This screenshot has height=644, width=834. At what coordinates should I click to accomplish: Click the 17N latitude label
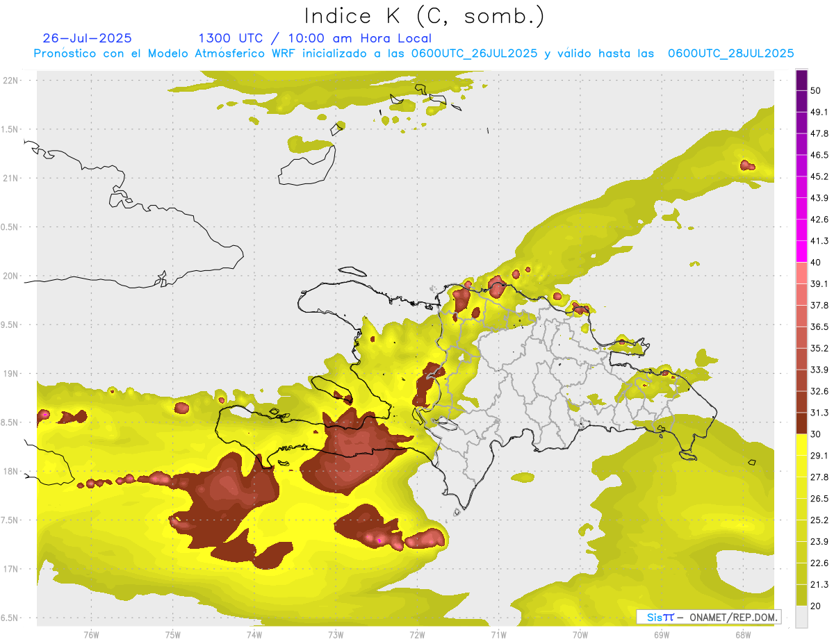click(10, 569)
